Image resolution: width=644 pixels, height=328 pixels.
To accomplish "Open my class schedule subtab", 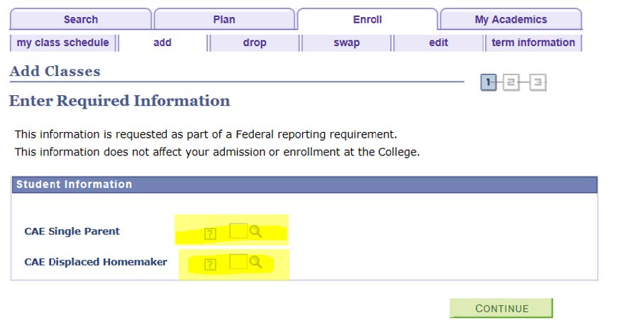I will coord(63,43).
